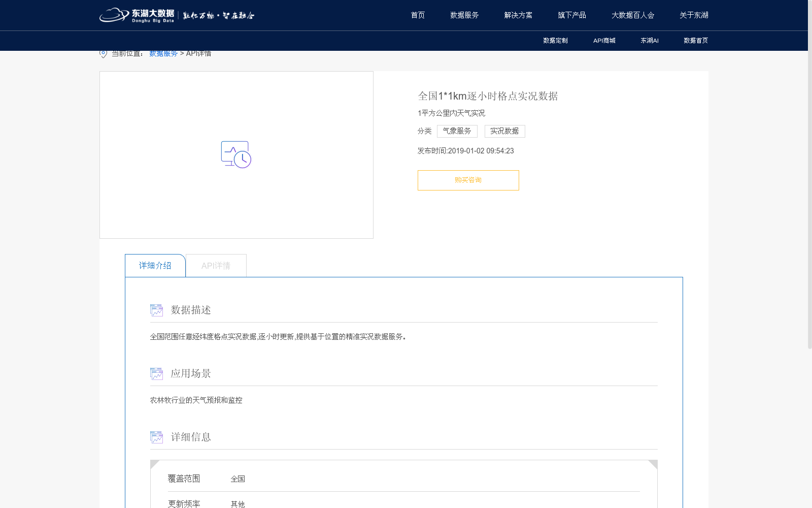Click the 购买咨询 button
Screen dimensions: 812x508
pyautogui.click(x=468, y=180)
